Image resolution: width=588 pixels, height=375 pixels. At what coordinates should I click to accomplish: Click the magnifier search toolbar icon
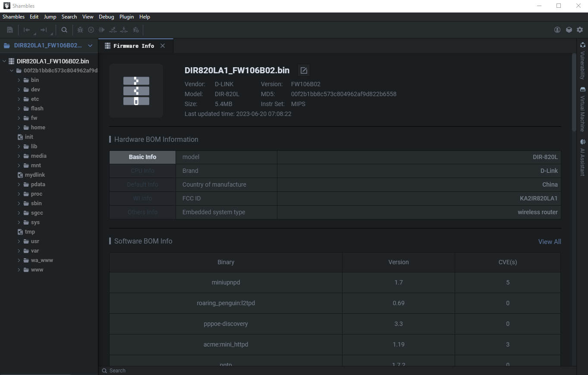64,30
